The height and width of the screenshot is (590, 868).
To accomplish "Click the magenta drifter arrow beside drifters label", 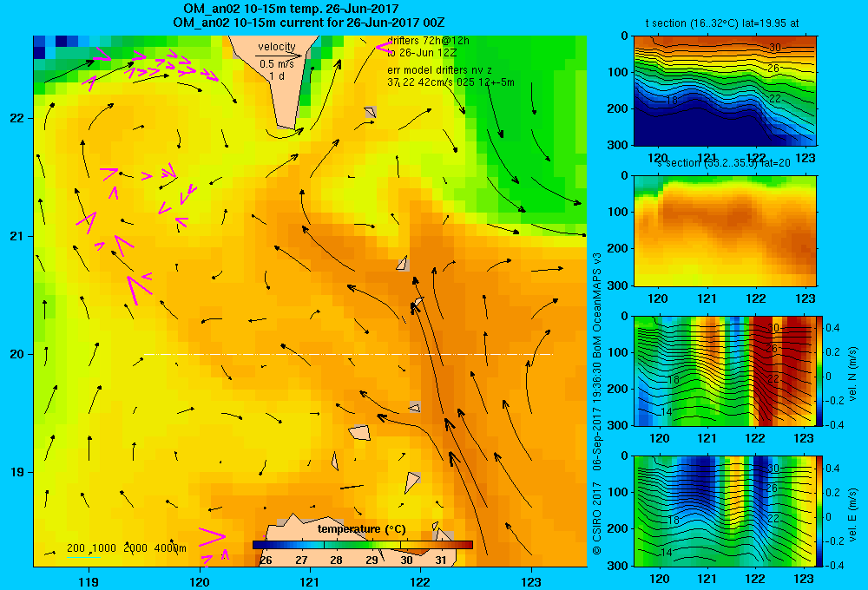I will [x=383, y=48].
